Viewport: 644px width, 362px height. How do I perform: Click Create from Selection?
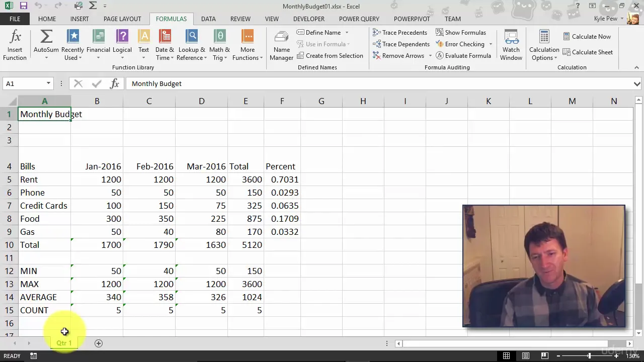pos(330,55)
